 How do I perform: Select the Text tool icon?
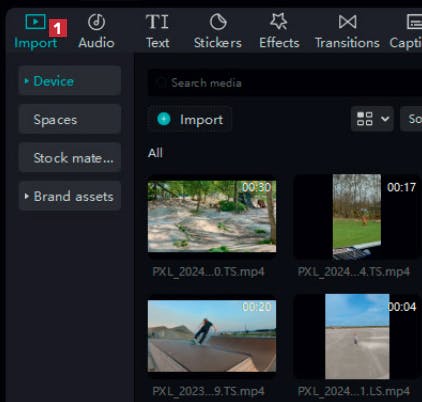[157, 22]
